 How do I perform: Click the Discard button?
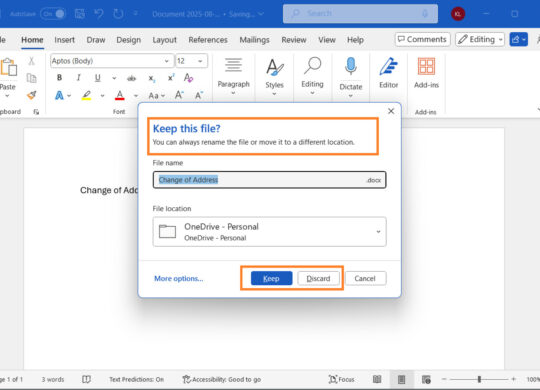[318, 278]
